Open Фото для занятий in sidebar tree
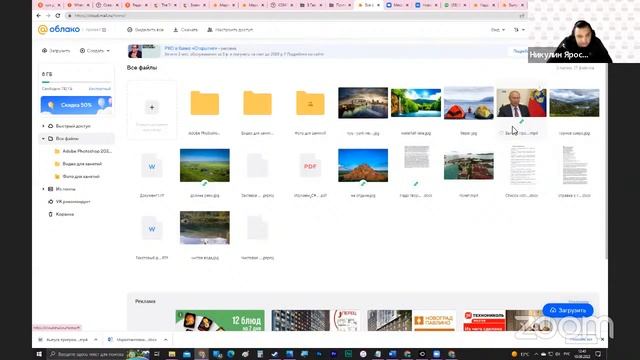The height and width of the screenshot is (360, 640). (77, 177)
